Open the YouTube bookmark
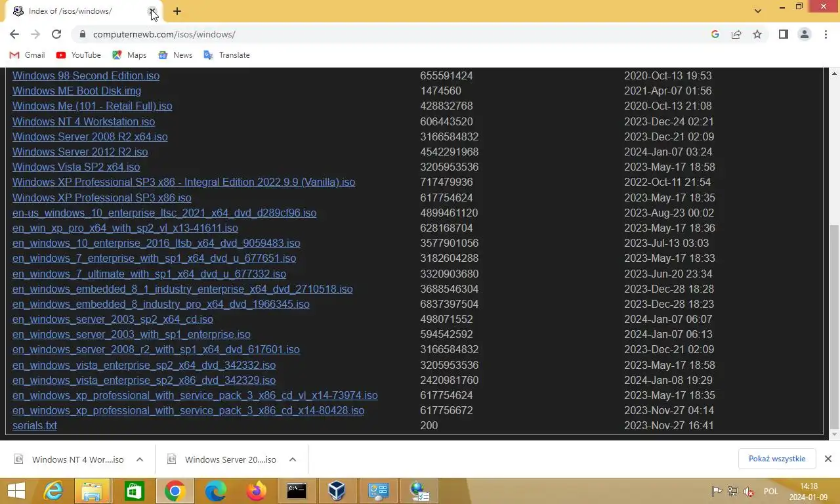This screenshot has height=504, width=840. [x=79, y=55]
